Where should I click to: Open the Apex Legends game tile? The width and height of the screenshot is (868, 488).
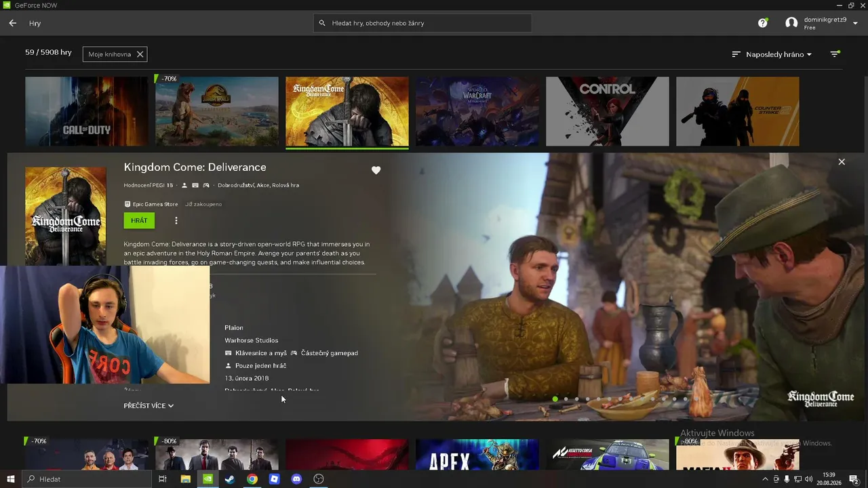pos(477,454)
